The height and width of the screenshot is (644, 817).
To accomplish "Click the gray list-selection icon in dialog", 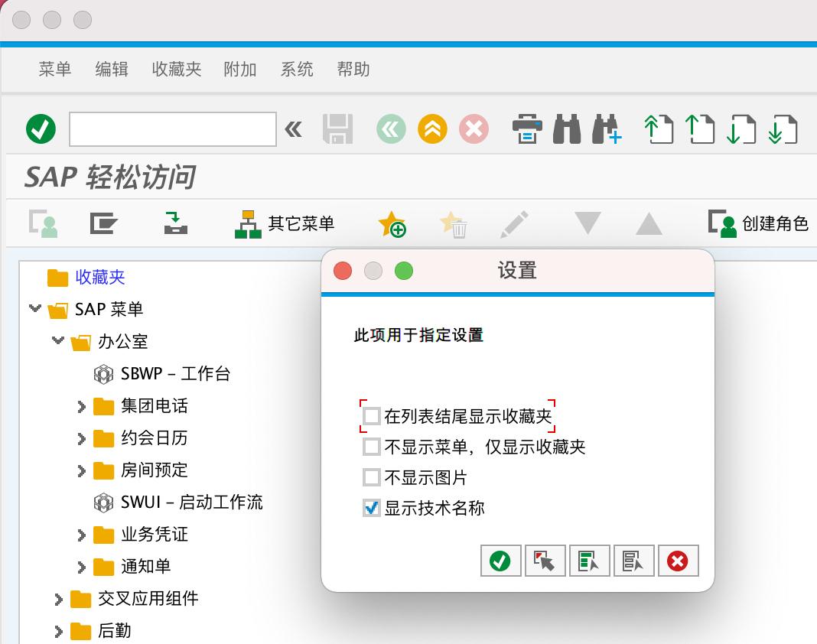I will [633, 561].
